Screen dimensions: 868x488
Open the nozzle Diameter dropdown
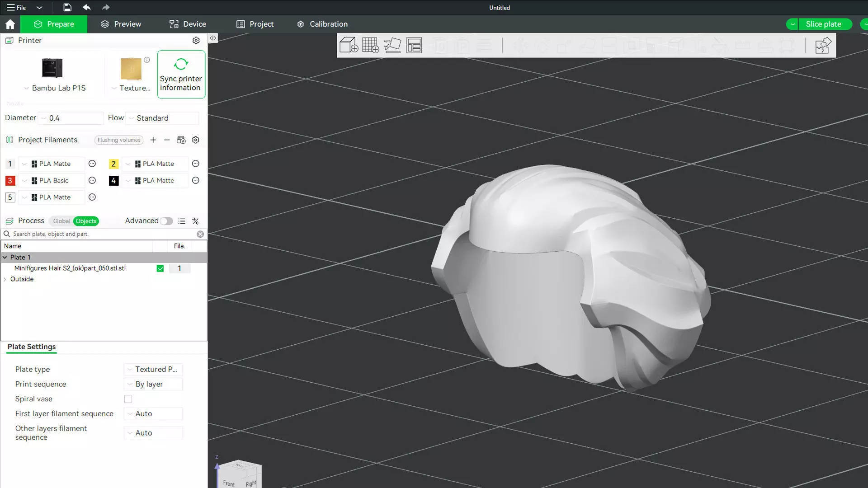tap(71, 118)
